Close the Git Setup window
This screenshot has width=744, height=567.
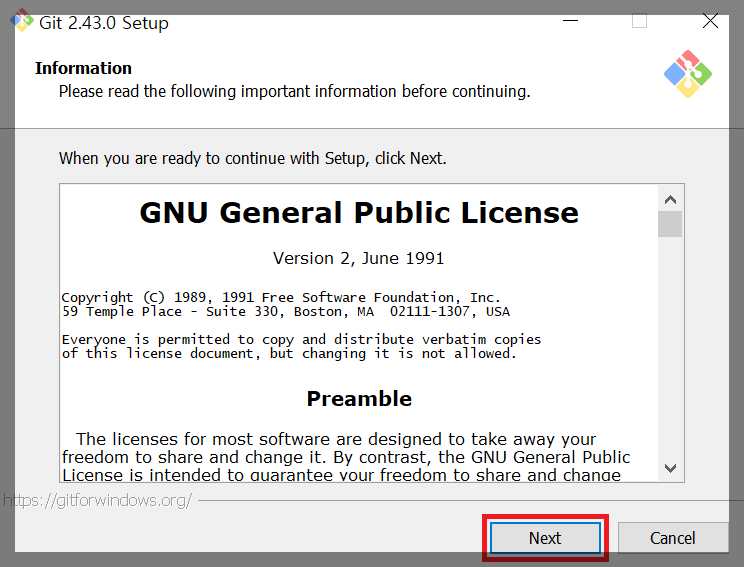pyautogui.click(x=710, y=20)
